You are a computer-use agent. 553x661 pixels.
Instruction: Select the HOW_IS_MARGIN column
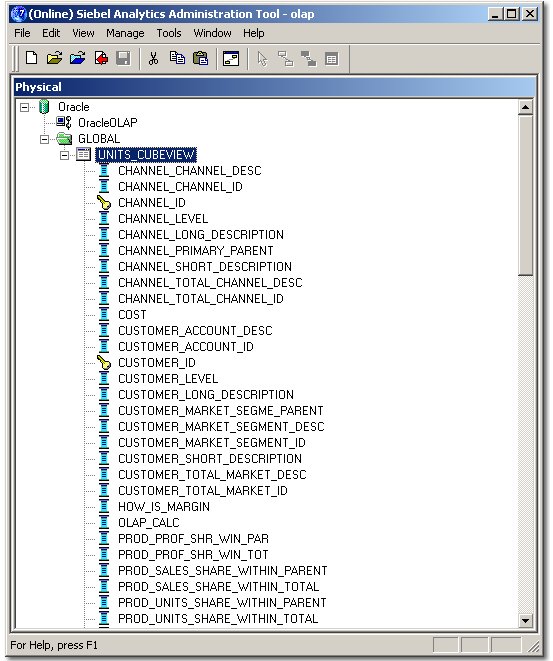coord(164,507)
